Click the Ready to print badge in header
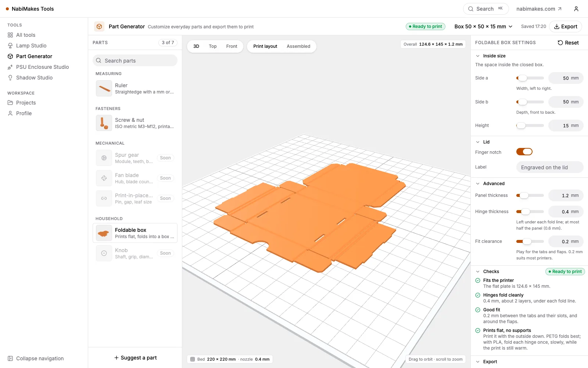Screen dimensions: 588x368 (426, 26)
